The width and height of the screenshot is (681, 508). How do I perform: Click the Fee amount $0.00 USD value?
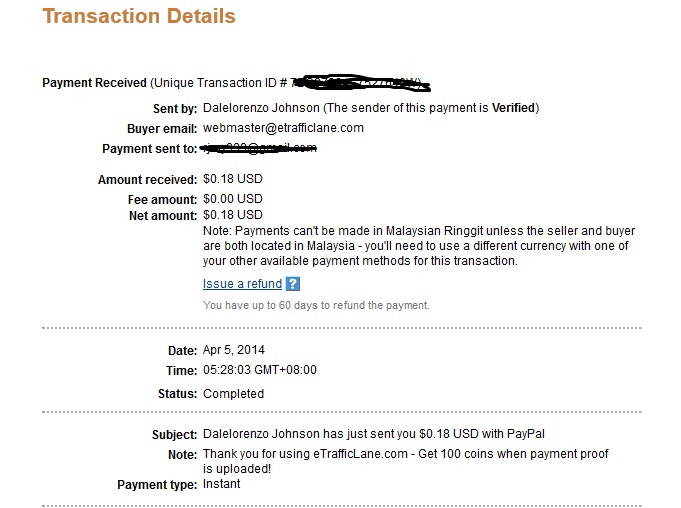(x=233, y=199)
